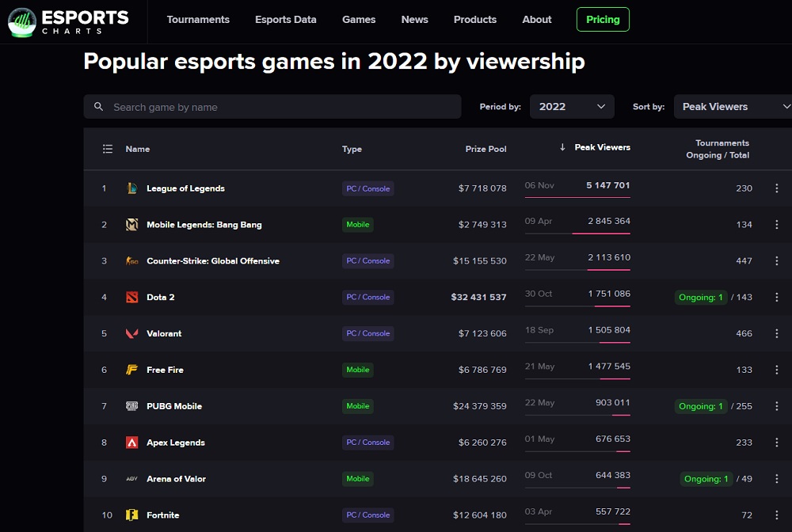The width and height of the screenshot is (792, 532).
Task: Click the 903 011 peak viewers value
Action: pyautogui.click(x=613, y=403)
